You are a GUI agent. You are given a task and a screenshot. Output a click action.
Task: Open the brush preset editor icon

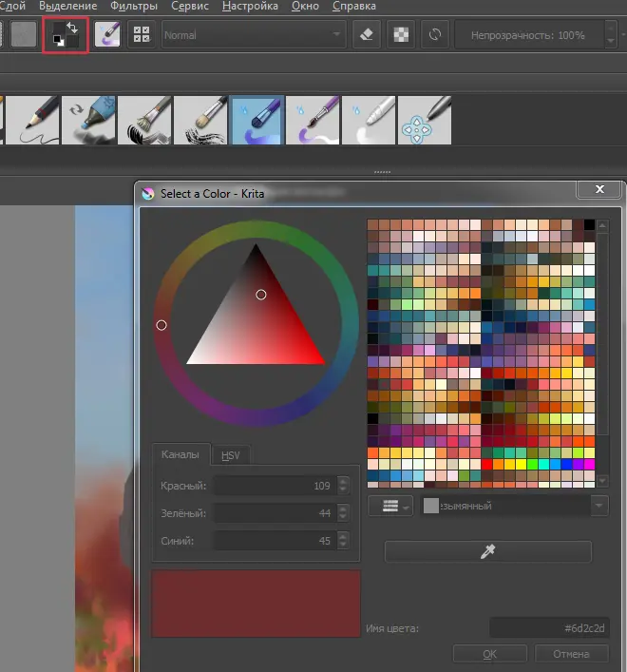107,35
